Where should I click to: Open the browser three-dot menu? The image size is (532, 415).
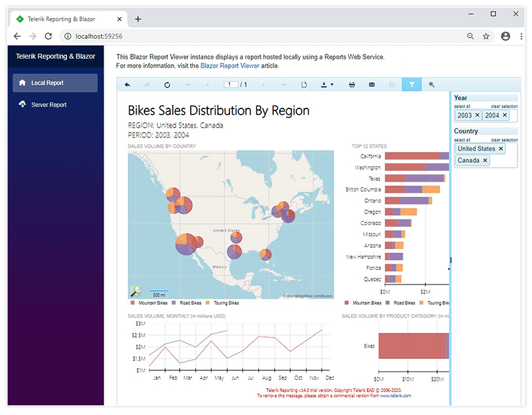pyautogui.click(x=522, y=37)
